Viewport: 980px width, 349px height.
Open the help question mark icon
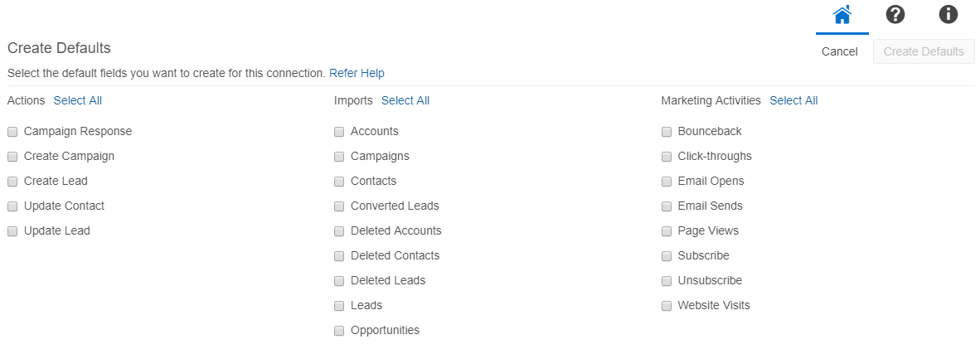tap(895, 15)
